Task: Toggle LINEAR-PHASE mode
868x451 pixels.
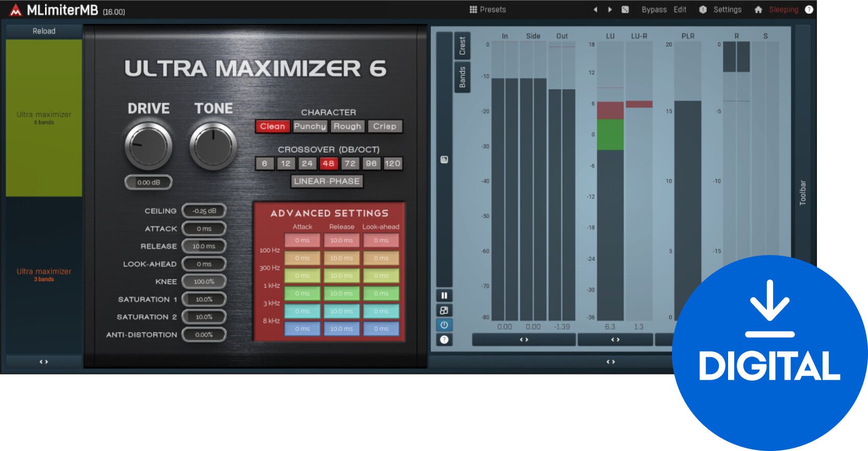Action: [327, 181]
